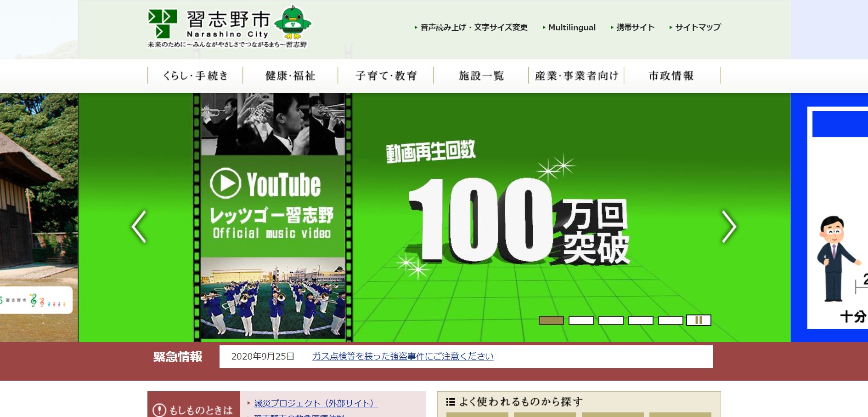868x417 pixels.
Task: Click the YouTube play icon on banner
Action: click(x=225, y=183)
